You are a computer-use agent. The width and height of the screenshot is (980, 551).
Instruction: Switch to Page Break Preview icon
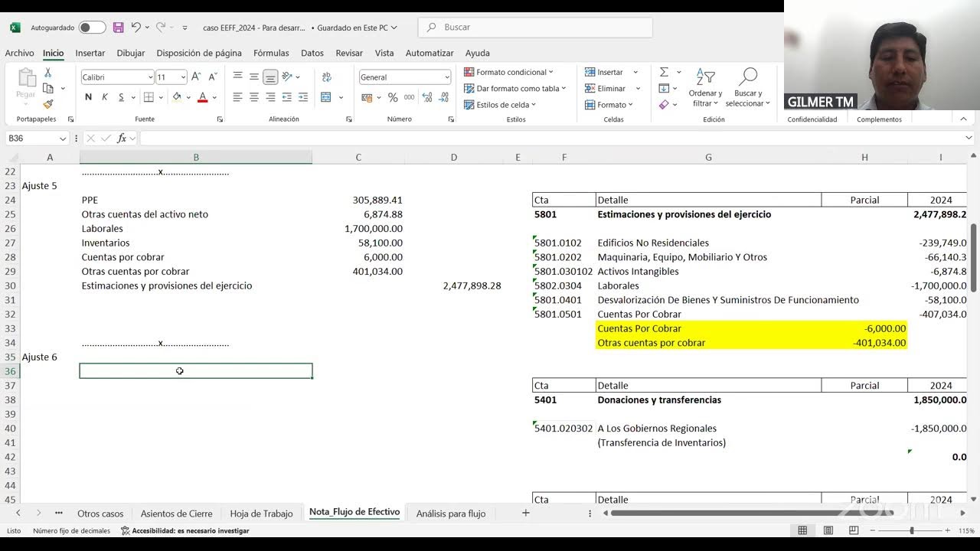click(x=854, y=530)
